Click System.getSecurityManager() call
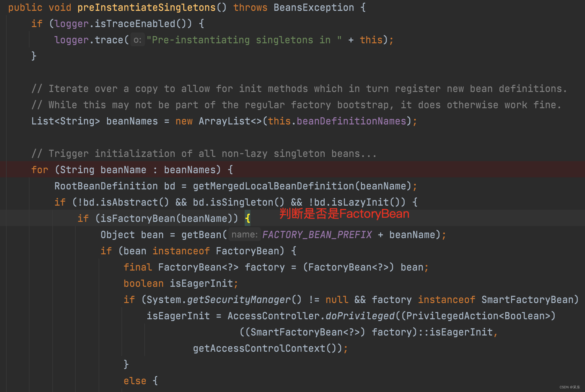585x392 pixels. click(224, 300)
